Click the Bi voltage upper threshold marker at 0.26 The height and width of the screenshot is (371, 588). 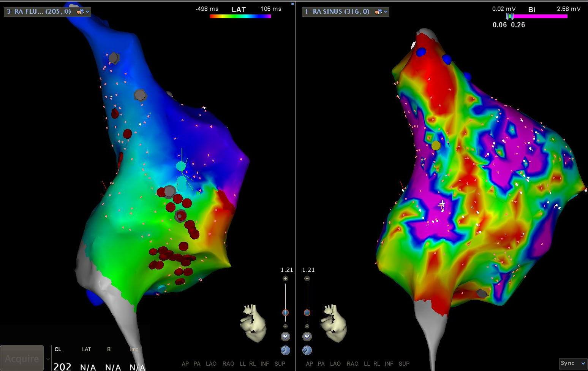point(512,16)
